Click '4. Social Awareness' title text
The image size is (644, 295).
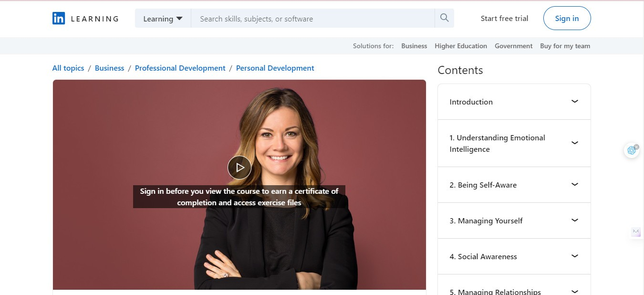pos(483,256)
